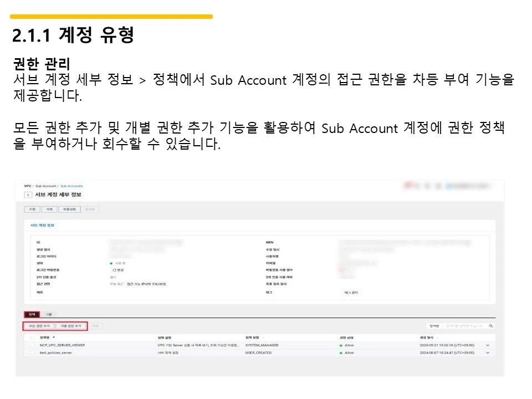This screenshot has height=399, width=532.
Task: Toggle the select-all checkbox in policy table header
Action: click(31, 336)
